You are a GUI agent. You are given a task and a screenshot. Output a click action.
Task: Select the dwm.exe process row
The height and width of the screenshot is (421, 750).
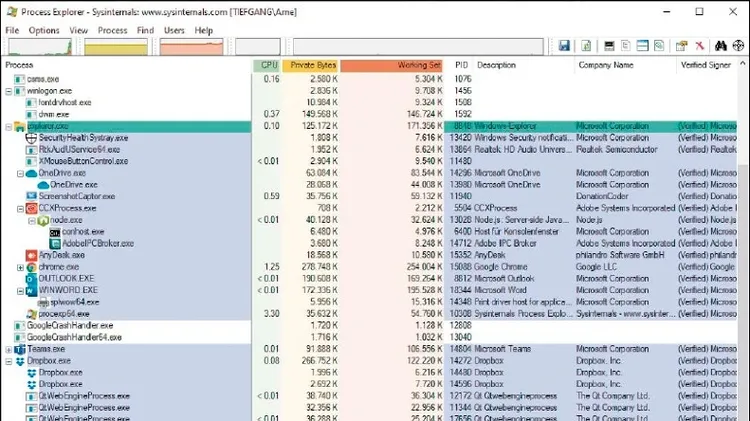[x=368, y=114]
